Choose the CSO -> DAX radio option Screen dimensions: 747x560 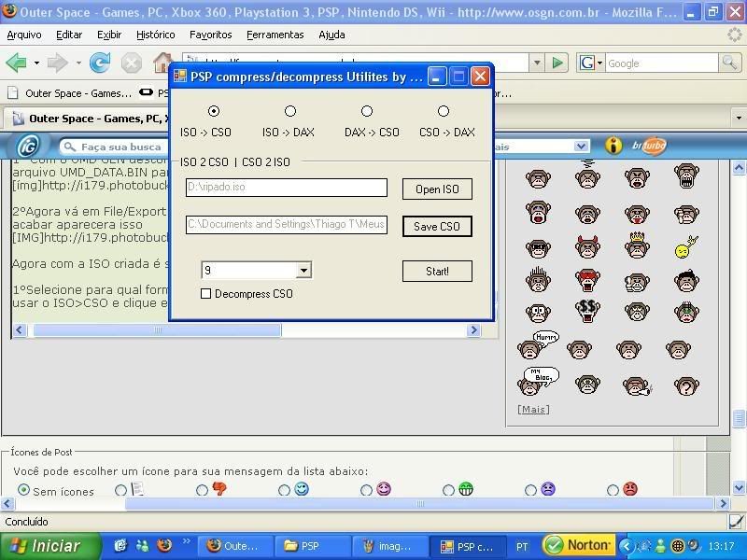(444, 111)
